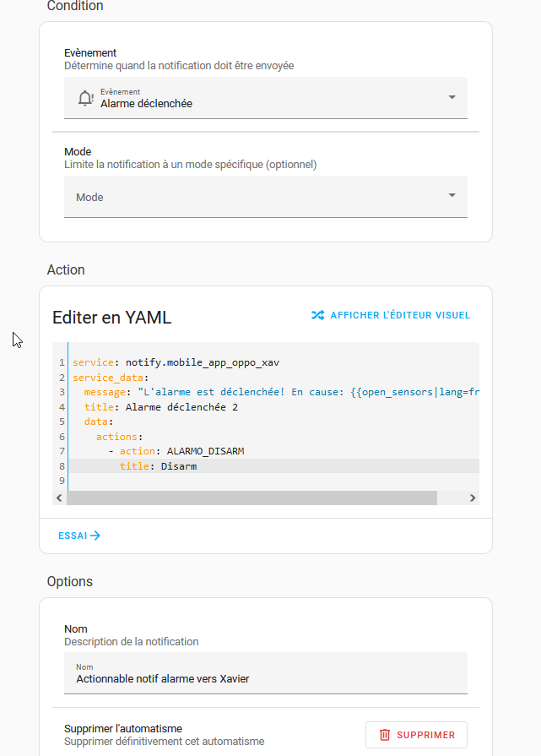Click the YAML editor horizontal scrollbar thumb
Screen dimensions: 541x756
252,498
